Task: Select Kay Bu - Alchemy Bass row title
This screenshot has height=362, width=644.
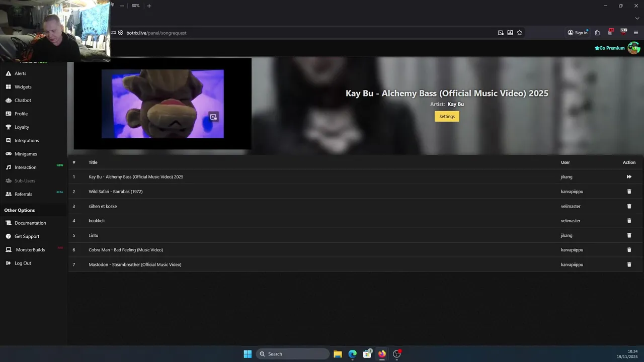Action: 136,177
